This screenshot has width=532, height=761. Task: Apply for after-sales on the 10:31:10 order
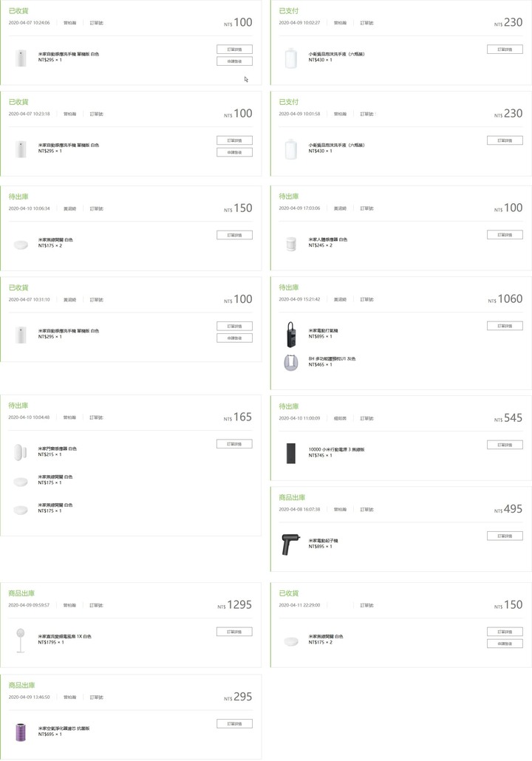[x=234, y=338]
